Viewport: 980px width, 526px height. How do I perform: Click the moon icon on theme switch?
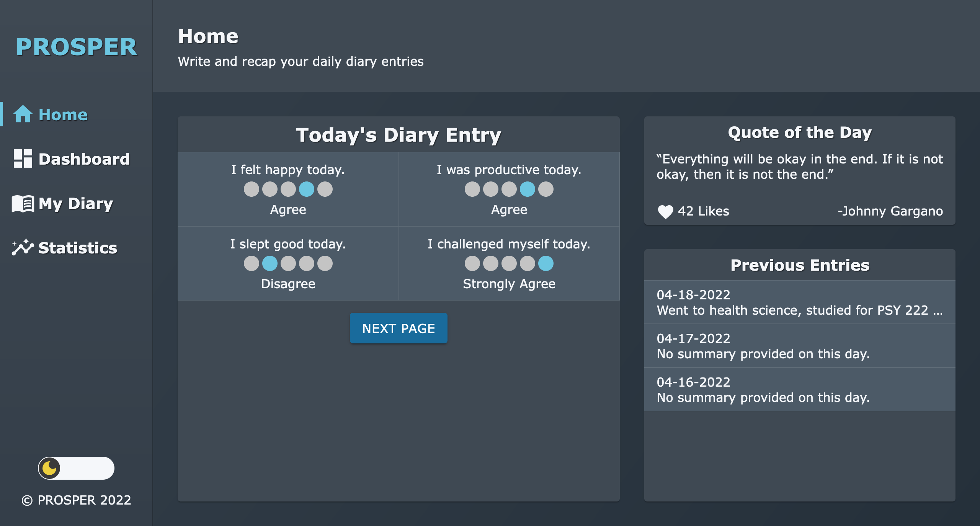(50, 468)
